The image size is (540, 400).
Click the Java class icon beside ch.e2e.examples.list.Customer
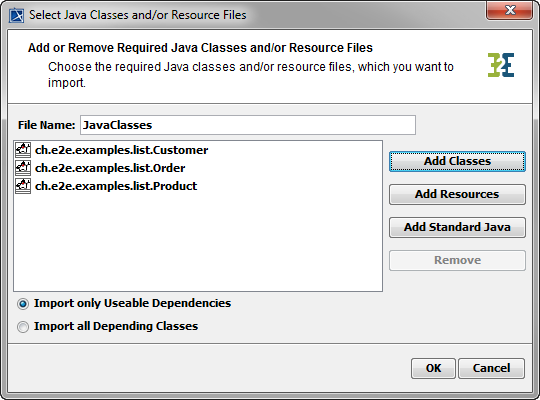(x=23, y=150)
